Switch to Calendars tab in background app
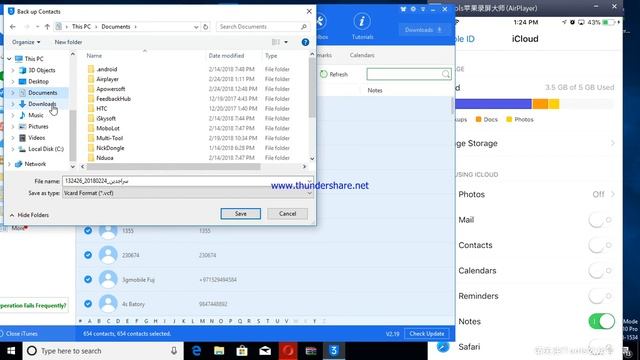Viewport: 640px width, 360px height. [362, 55]
